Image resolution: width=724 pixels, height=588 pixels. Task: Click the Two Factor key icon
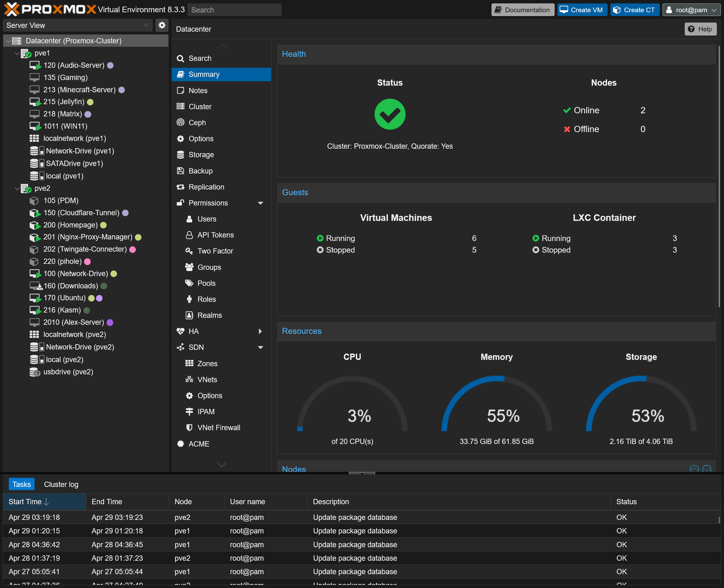pyautogui.click(x=189, y=251)
